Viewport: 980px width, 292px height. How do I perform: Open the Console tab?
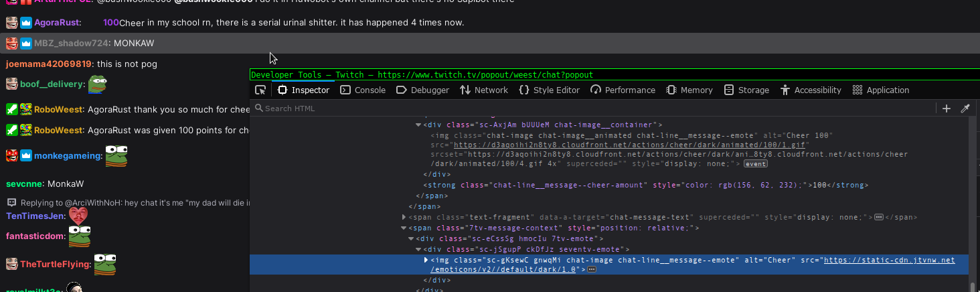coord(362,90)
